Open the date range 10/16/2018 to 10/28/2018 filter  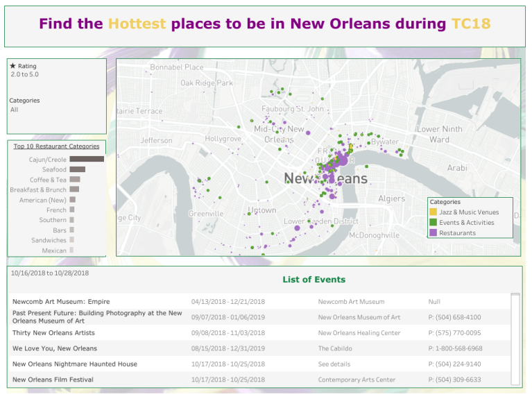pos(50,273)
